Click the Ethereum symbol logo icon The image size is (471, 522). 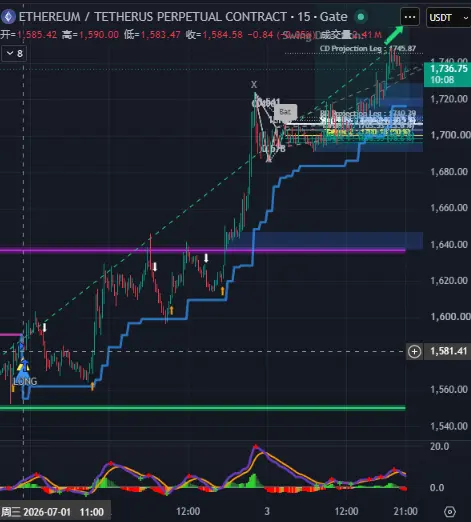[x=8, y=16]
